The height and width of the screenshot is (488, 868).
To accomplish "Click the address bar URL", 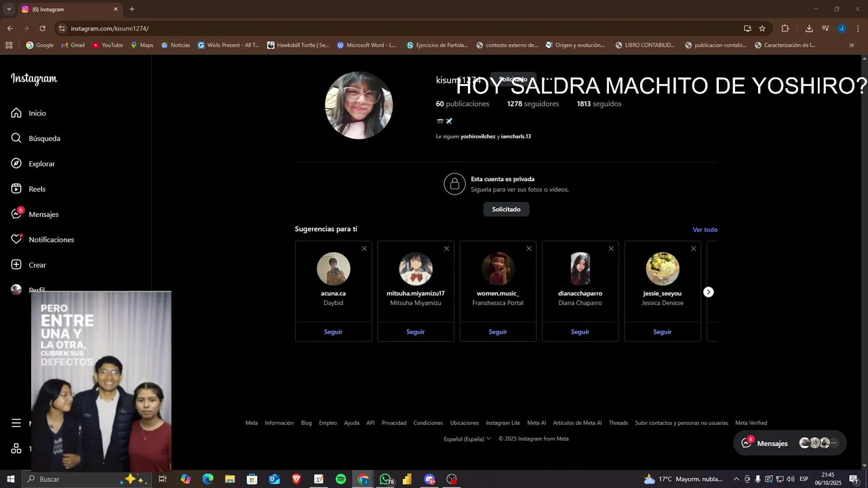I will 110,28.
